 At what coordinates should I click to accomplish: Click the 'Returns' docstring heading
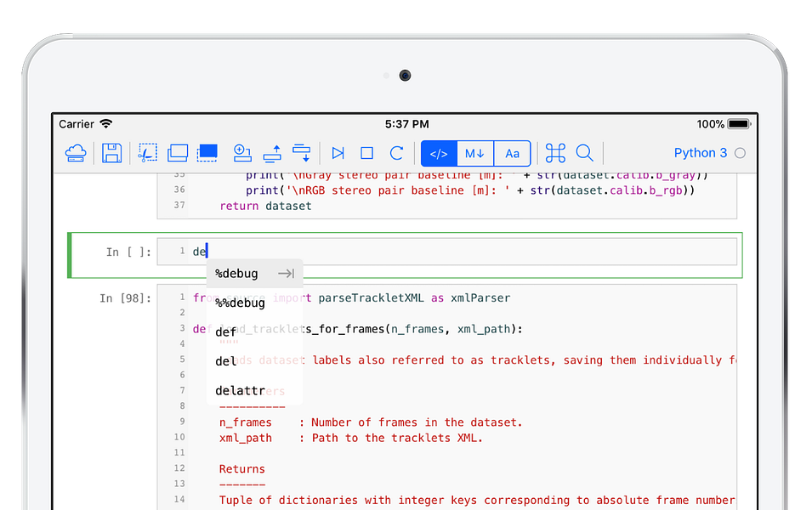241,469
